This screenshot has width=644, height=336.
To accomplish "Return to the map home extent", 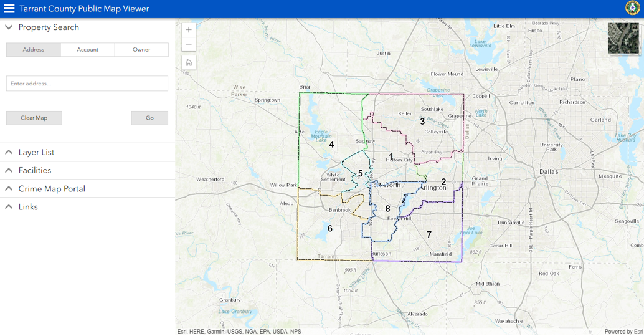I will click(x=189, y=62).
